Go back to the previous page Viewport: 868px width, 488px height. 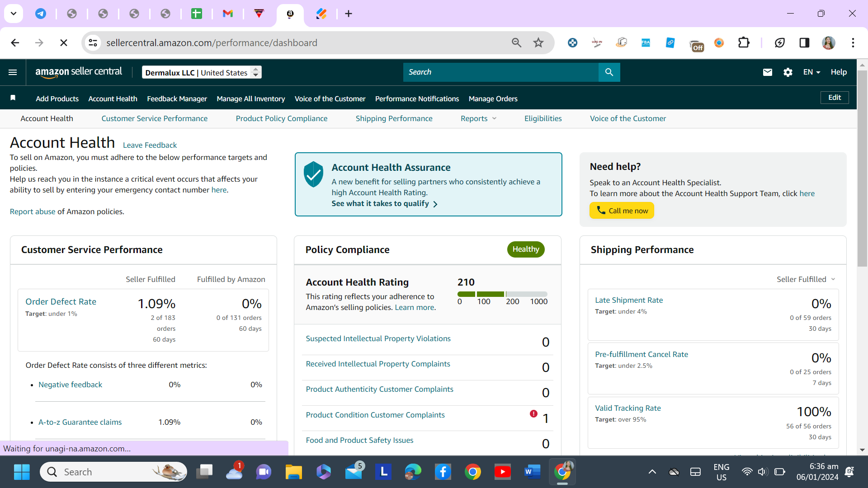click(15, 42)
